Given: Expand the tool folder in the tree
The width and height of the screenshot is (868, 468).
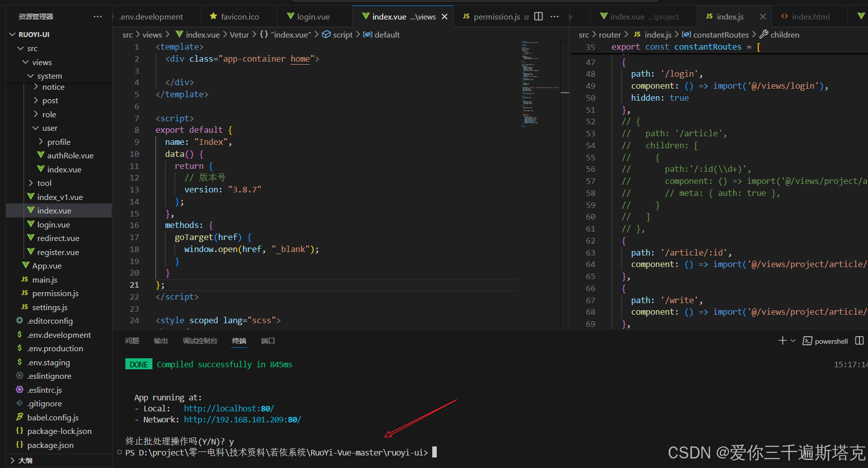Looking at the screenshot, I should point(31,183).
